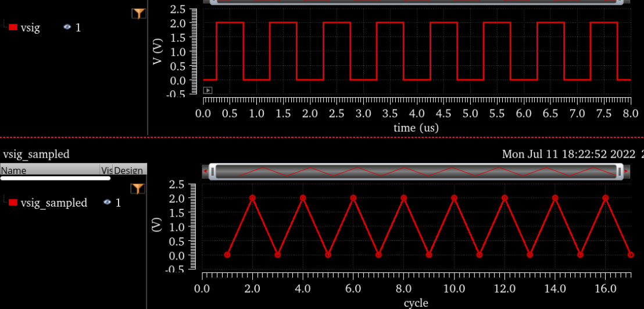
Task: Select the vsig_sampled signal in the legend
Action: point(53,203)
